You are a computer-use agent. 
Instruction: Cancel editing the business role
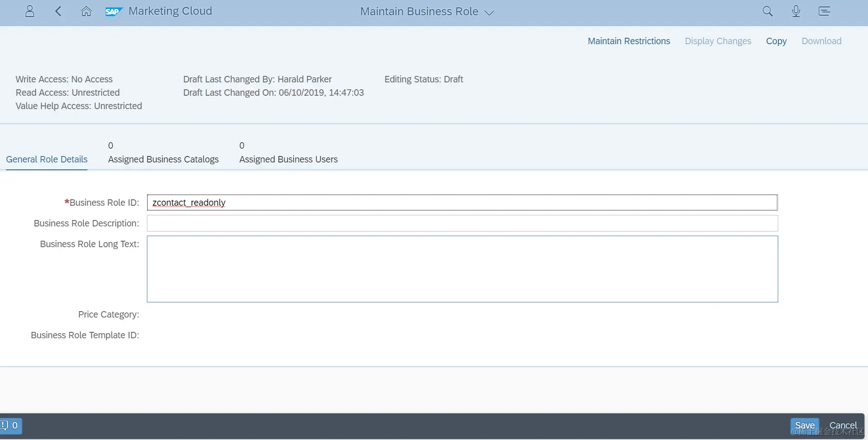pyautogui.click(x=843, y=426)
